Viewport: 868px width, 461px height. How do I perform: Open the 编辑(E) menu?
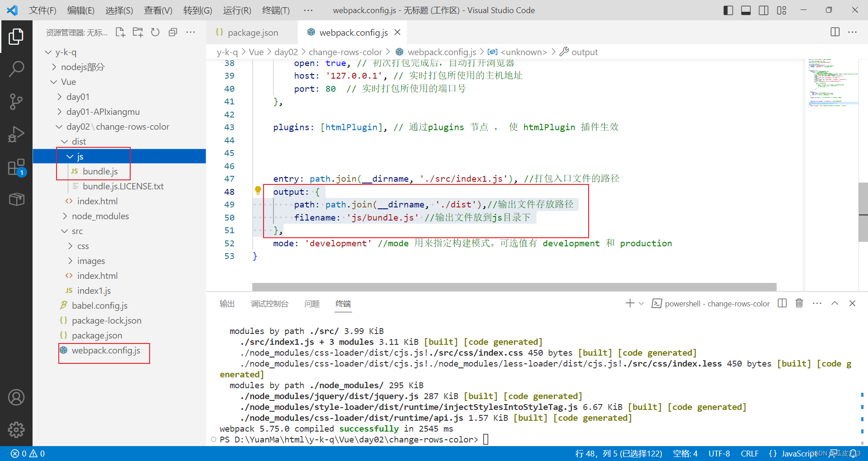click(81, 10)
